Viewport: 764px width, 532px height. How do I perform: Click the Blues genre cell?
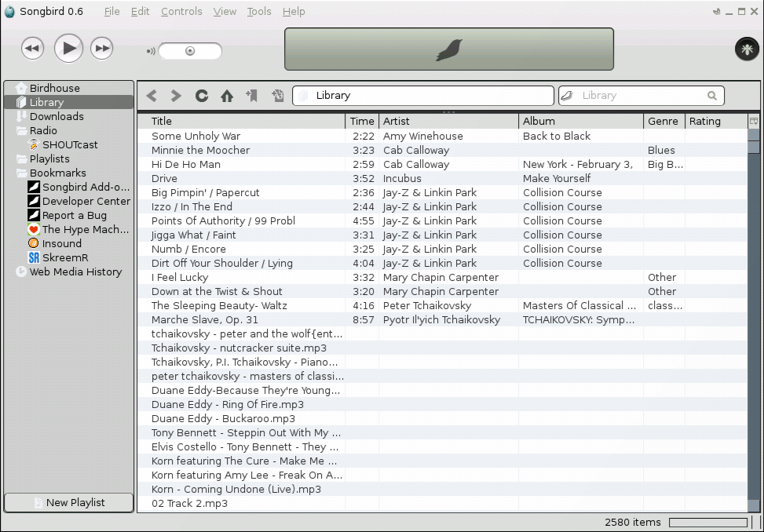[x=664, y=151]
